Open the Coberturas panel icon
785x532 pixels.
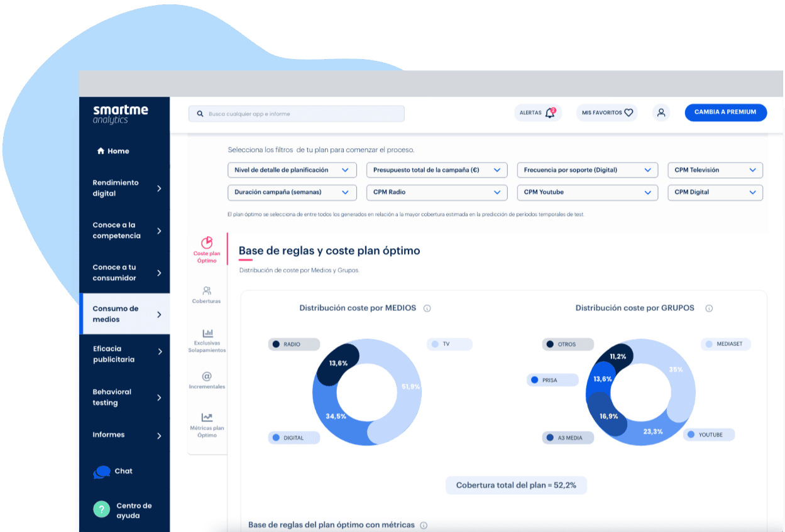coord(207,291)
